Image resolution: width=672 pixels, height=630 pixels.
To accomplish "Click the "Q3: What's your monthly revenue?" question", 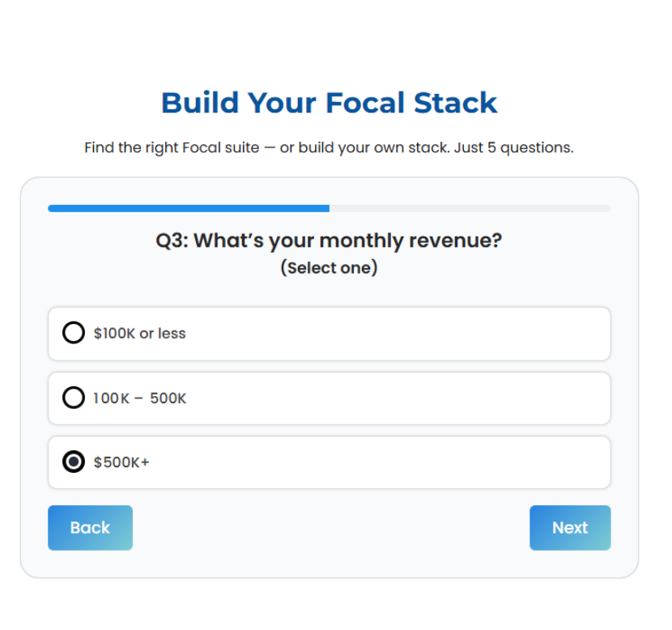I will coord(329,241).
